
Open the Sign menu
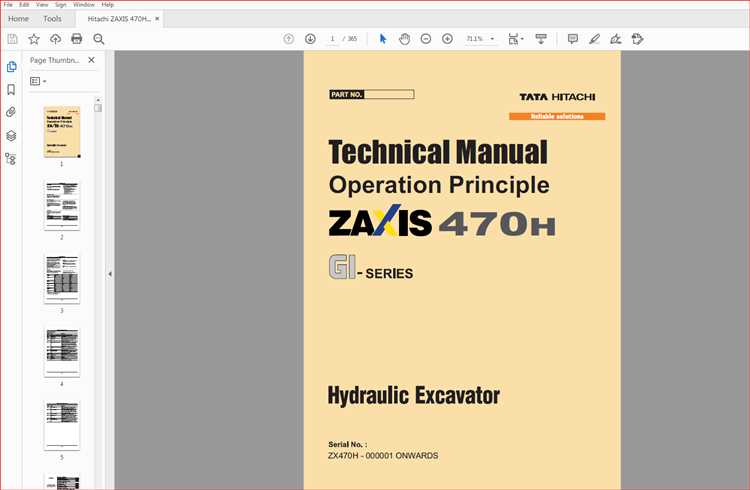61,4
